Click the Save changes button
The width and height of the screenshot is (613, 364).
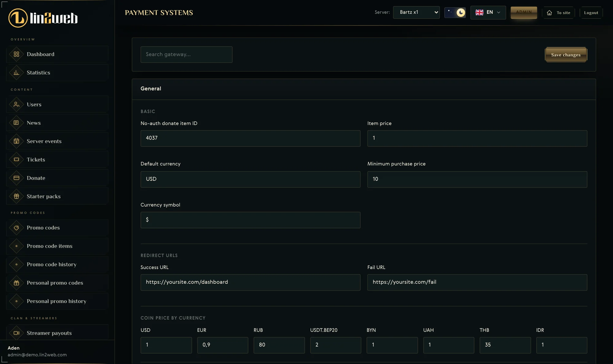point(566,55)
